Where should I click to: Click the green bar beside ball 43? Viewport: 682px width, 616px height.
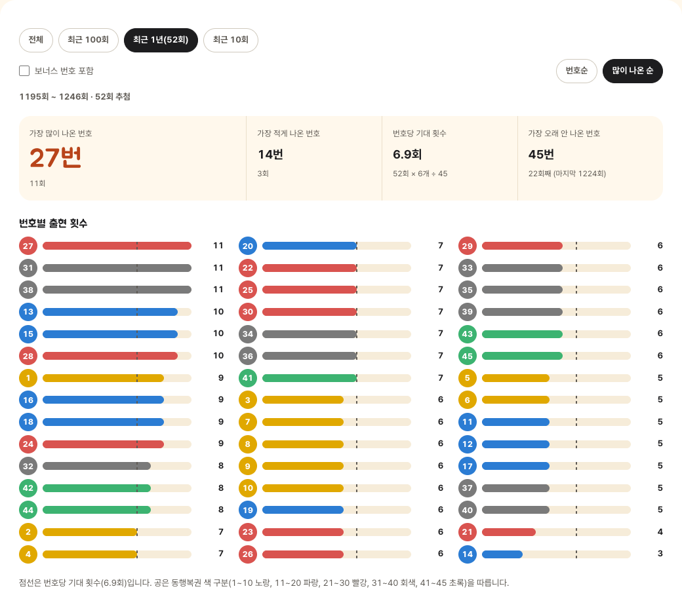(523, 334)
